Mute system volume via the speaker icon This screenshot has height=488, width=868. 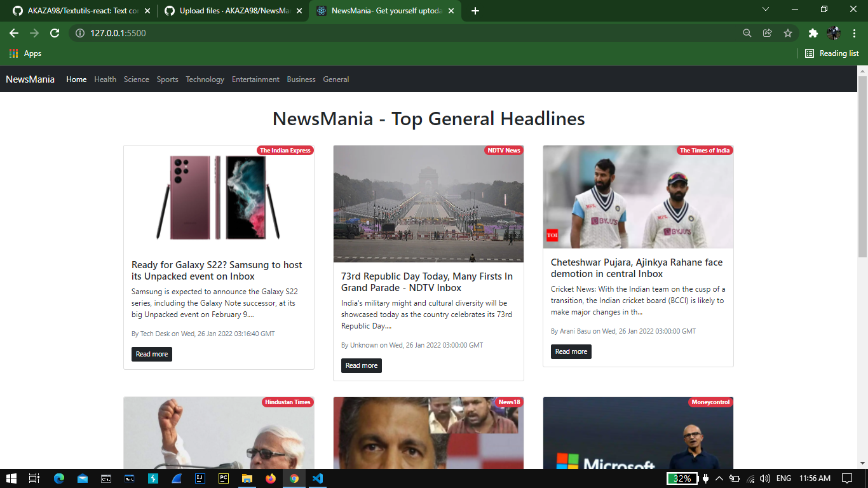tap(764, 478)
